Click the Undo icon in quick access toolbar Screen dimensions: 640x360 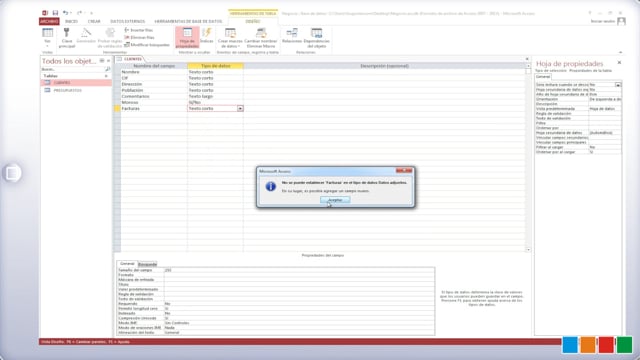click(x=65, y=13)
